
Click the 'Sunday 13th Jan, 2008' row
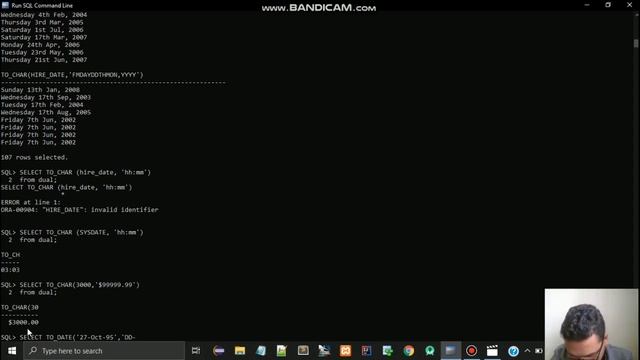point(40,90)
